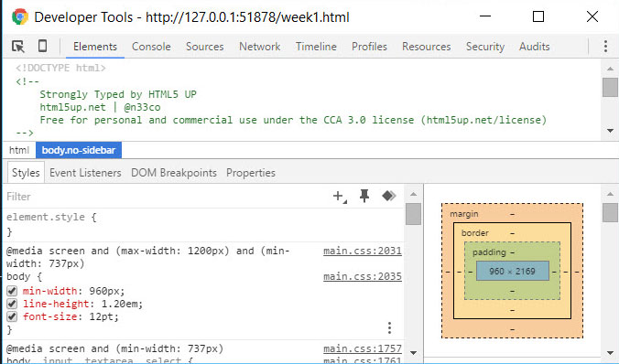
Task: Uncheck the font-size property checkbox
Action: tap(12, 316)
